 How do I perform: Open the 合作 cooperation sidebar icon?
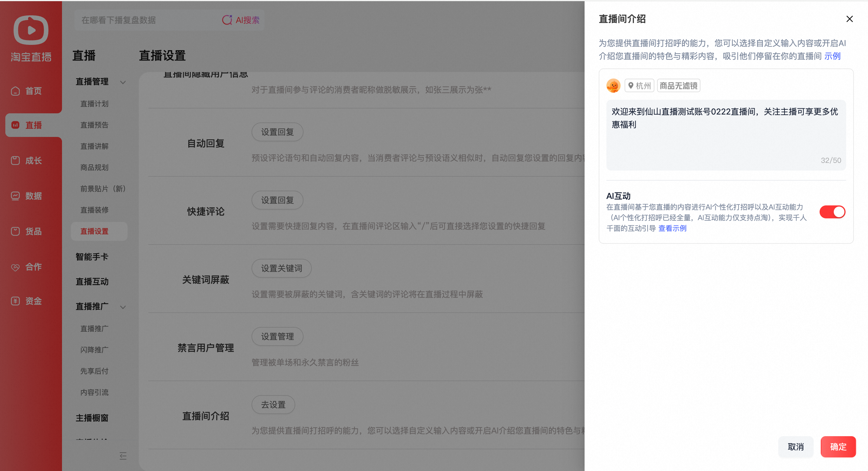click(15, 267)
